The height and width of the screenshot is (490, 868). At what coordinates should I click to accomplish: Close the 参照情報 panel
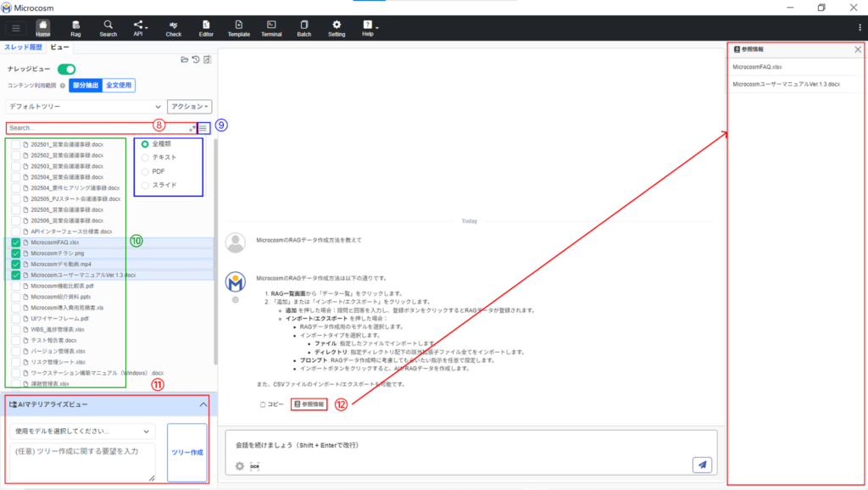point(858,49)
